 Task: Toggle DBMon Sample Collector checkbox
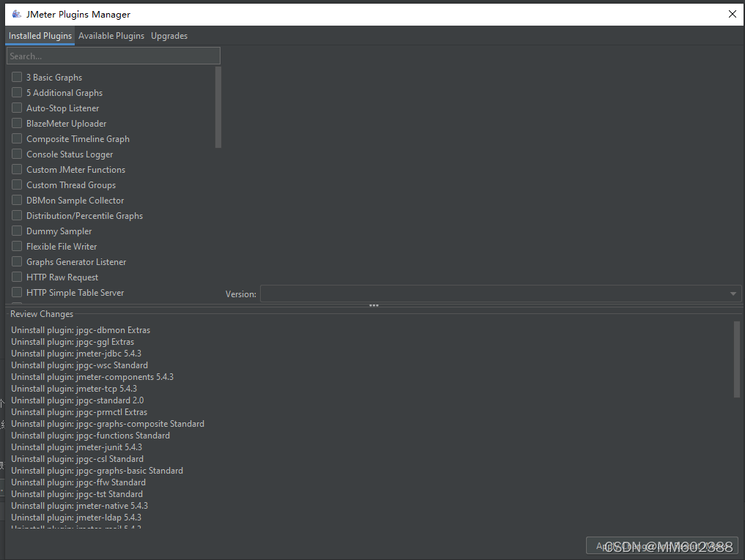[17, 200]
